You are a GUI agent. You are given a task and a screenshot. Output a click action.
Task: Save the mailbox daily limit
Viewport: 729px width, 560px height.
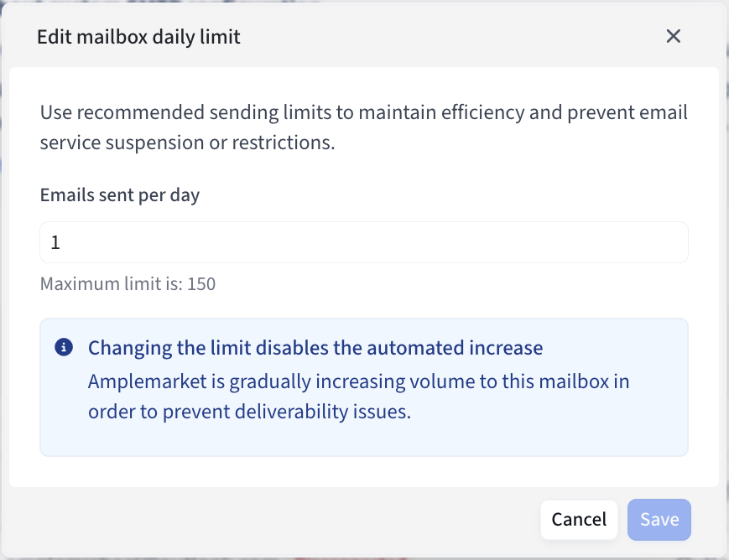(659, 520)
